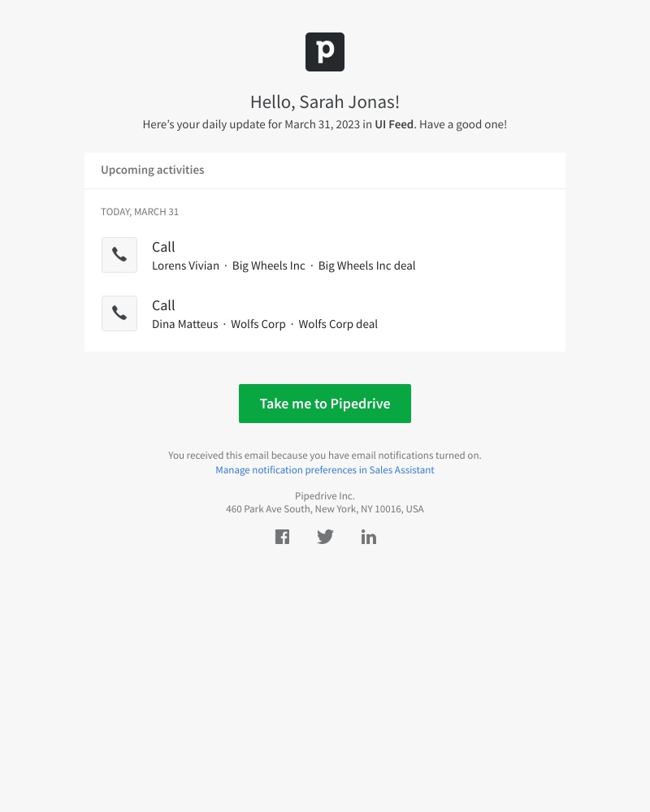Open the Wolfs Corp deal
This screenshot has height=812, width=650.
point(338,324)
